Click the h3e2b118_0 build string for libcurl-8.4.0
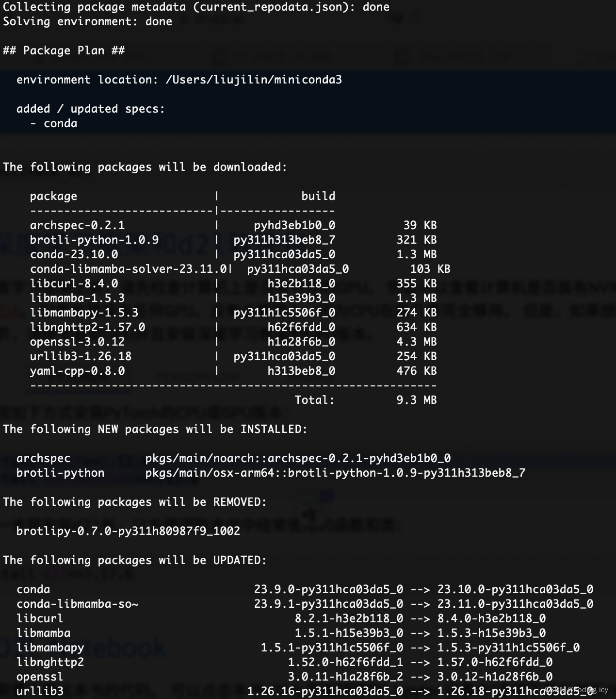The width and height of the screenshot is (616, 699). click(301, 284)
